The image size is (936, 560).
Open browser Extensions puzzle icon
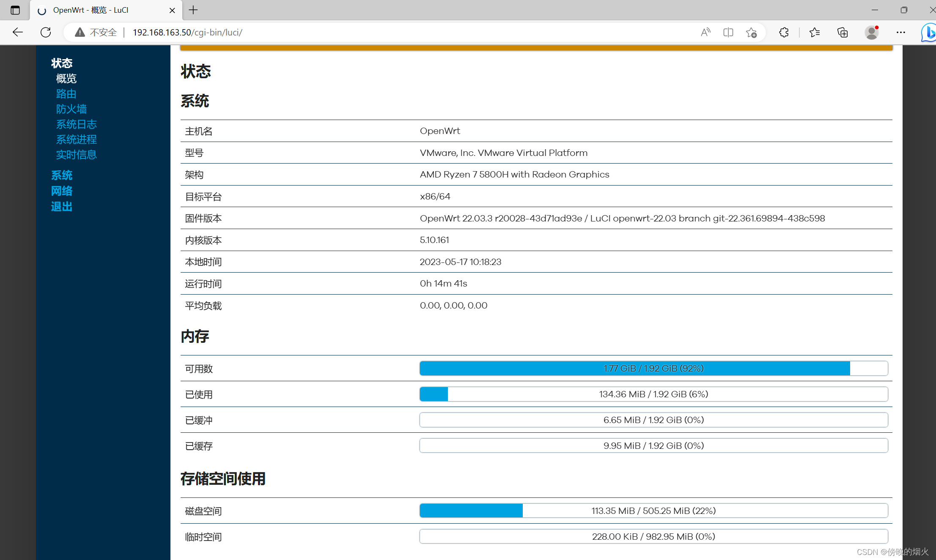[784, 32]
